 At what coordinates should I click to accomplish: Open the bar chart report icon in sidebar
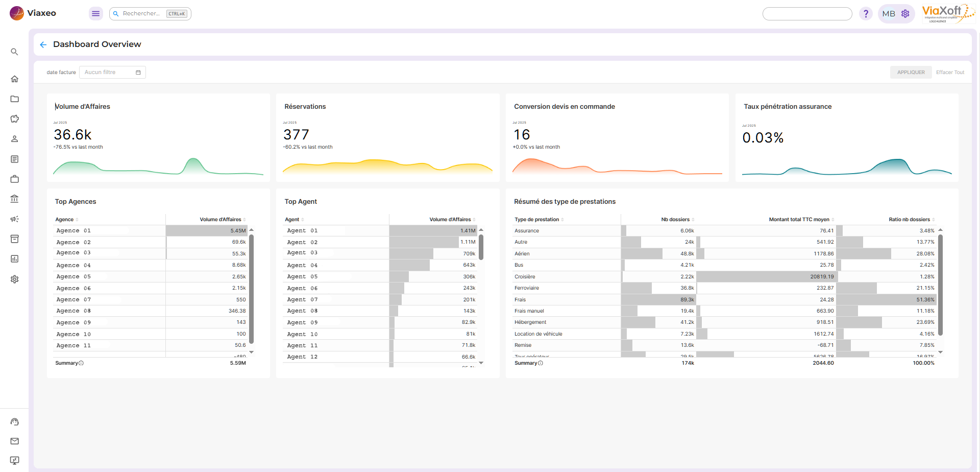pyautogui.click(x=14, y=259)
